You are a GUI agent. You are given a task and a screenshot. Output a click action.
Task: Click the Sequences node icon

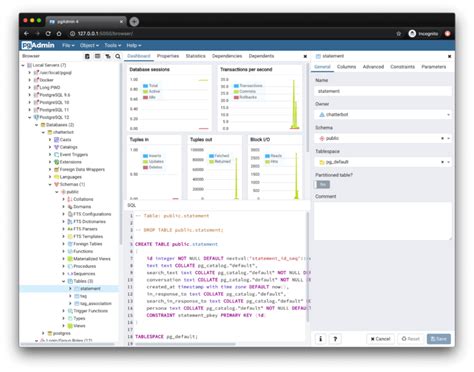pos(70,274)
